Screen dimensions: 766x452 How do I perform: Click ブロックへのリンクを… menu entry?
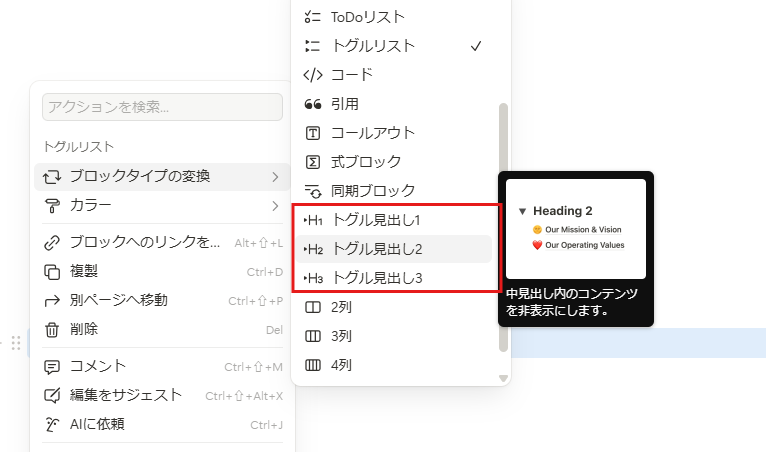click(162, 242)
